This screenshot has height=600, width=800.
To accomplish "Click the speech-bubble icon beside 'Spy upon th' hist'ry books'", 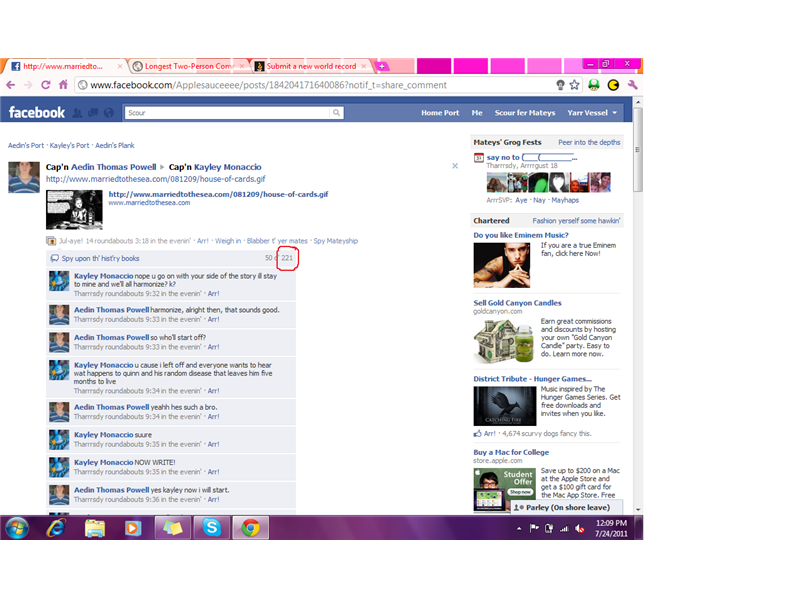I will point(53,258).
